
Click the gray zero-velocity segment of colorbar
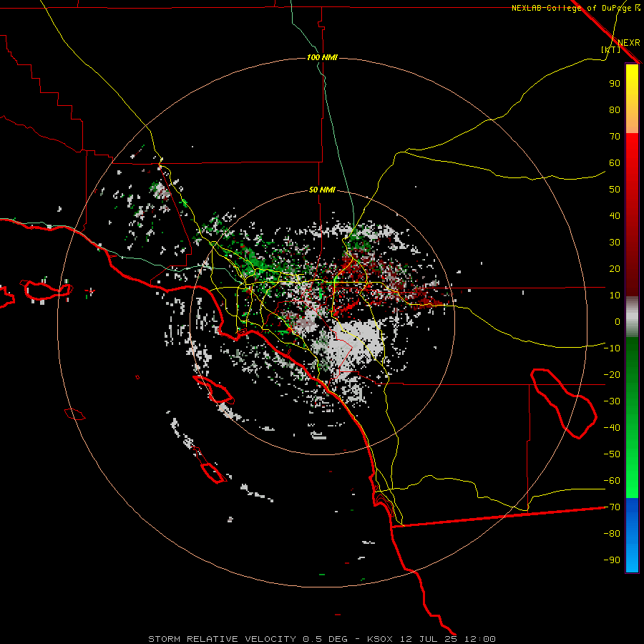[x=632, y=317]
